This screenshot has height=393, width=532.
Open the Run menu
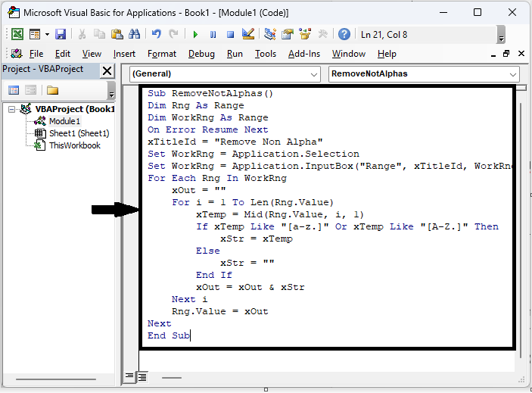235,54
